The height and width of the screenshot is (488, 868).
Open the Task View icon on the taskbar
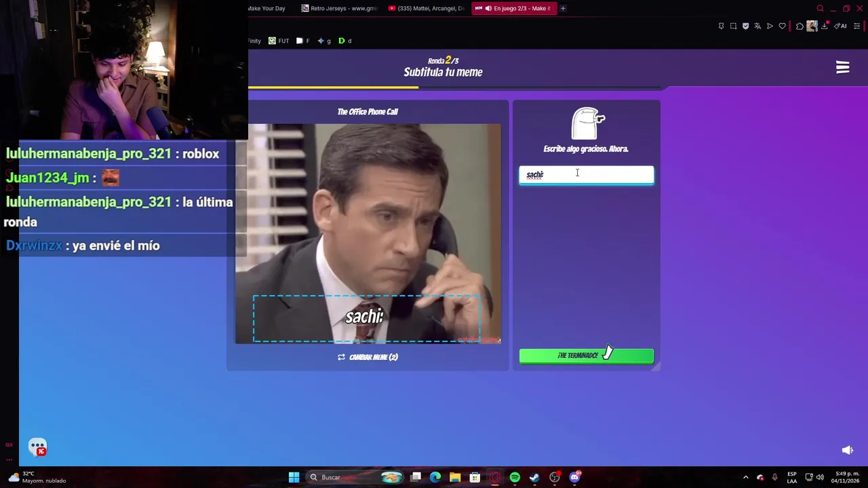pos(416,477)
